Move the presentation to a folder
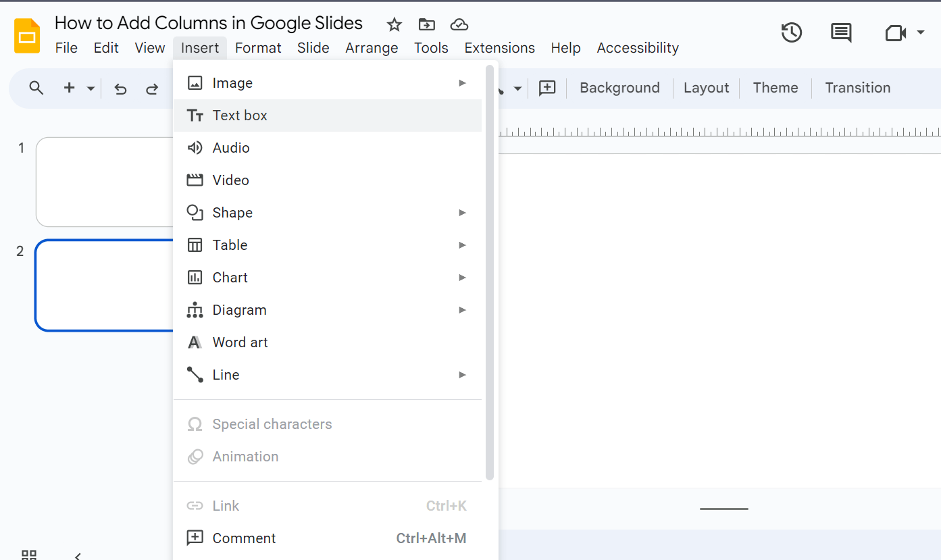941x560 pixels. 426,24
